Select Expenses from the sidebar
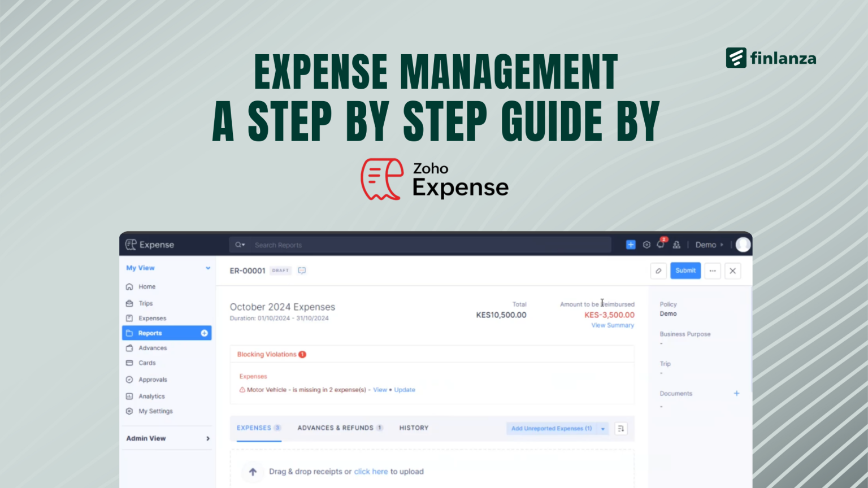This screenshot has width=868, height=488. click(152, 318)
